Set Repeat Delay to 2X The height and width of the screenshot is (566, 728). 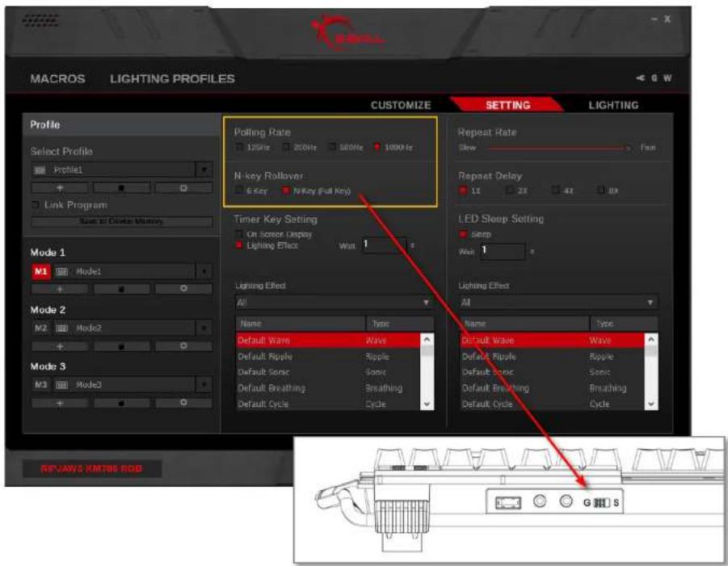510,191
